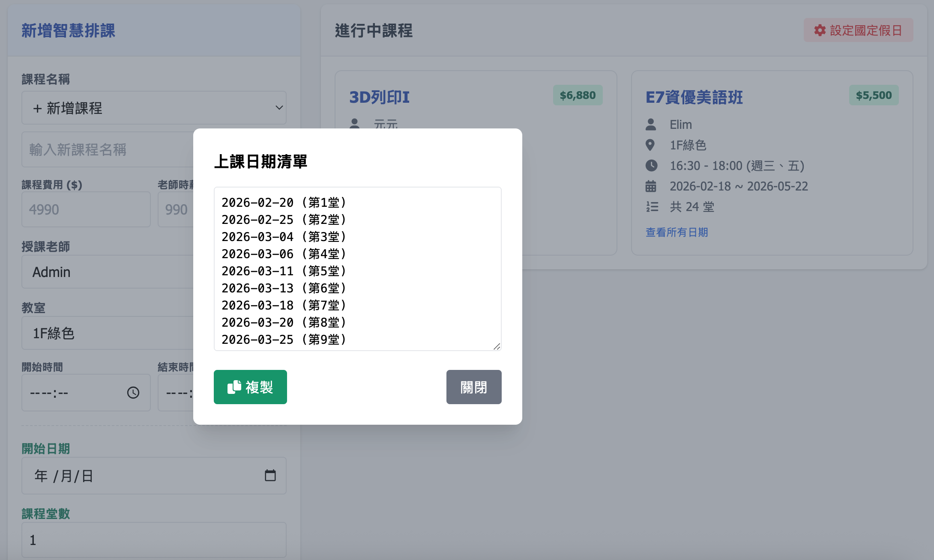Click the 課程費用 field showing 4990
The height and width of the screenshot is (560, 934).
pyautogui.click(x=86, y=209)
